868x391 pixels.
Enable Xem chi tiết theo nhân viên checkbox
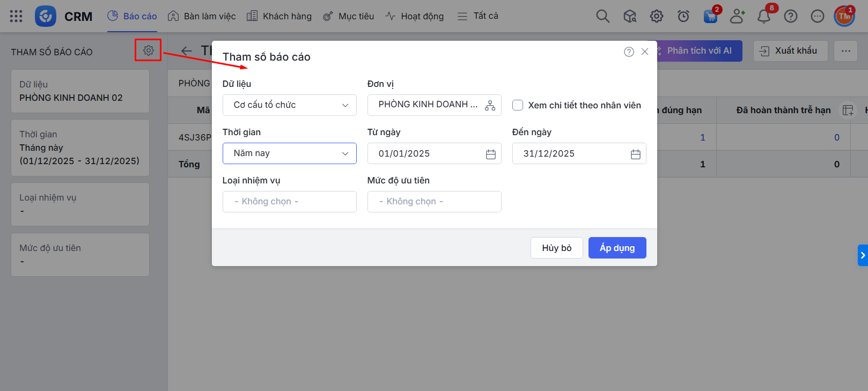518,105
